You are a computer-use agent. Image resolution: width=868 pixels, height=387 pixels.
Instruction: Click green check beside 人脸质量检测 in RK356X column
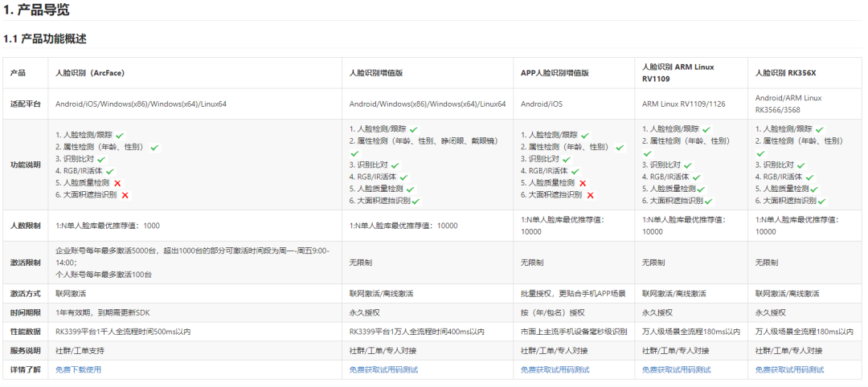814,189
